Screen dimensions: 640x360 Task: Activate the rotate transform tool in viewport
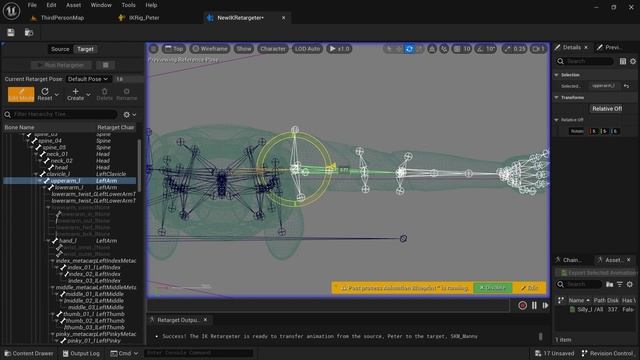click(x=409, y=49)
